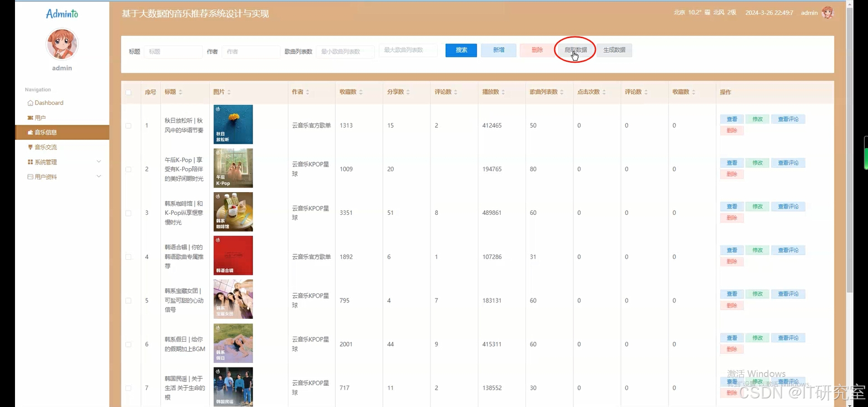Open the 系统管理 menu item
Image resolution: width=868 pixels, height=407 pixels.
62,162
